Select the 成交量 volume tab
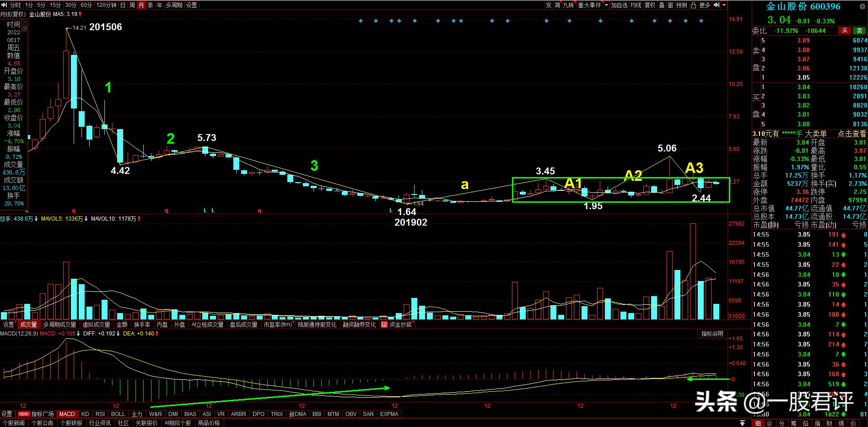Screen dimensions: 868x427 [28, 324]
